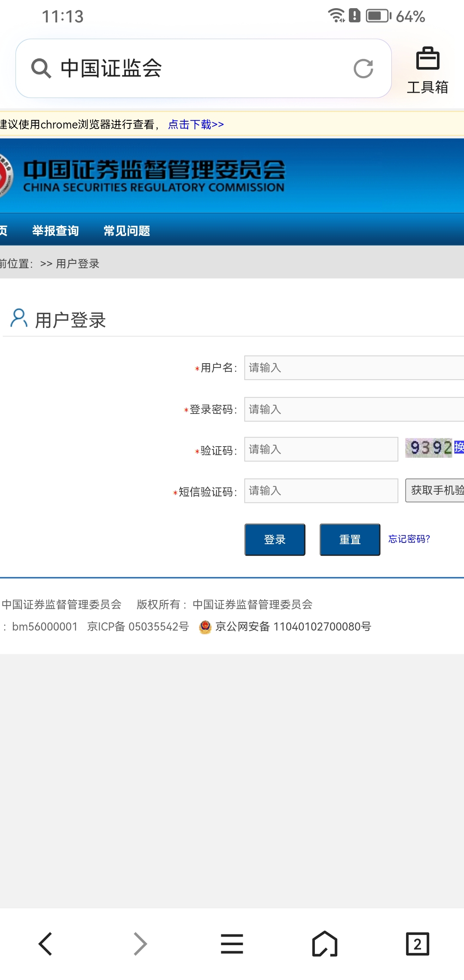The image size is (464, 980).
Task: Open the 常见问题 menu item
Action: tap(127, 231)
